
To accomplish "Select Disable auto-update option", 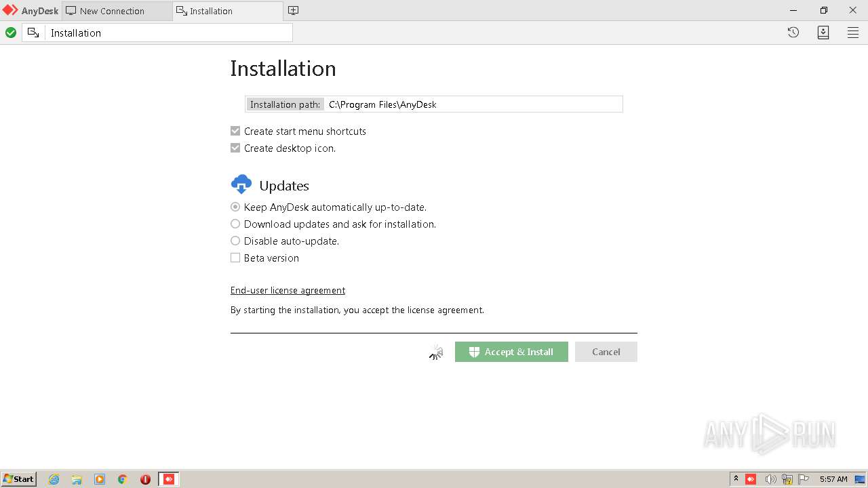I will (235, 241).
